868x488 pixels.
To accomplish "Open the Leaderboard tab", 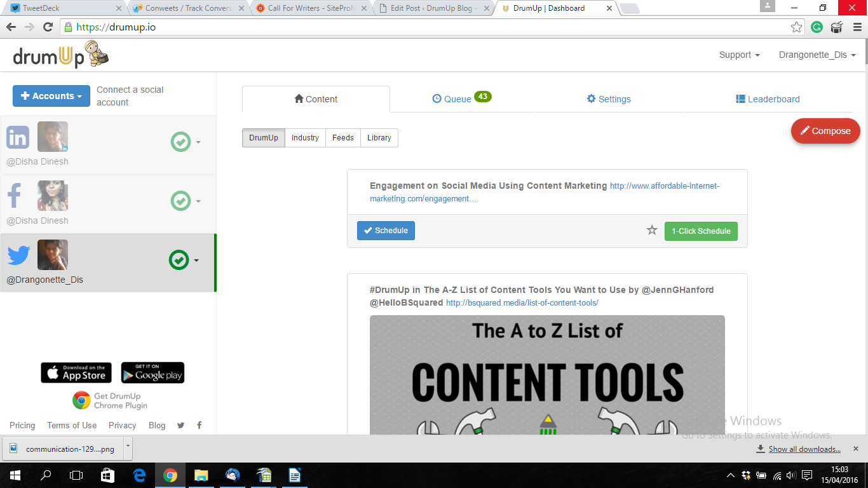I will [768, 99].
